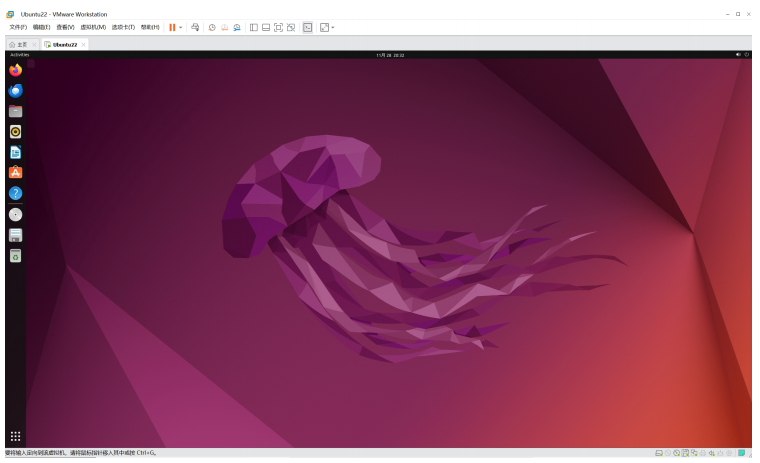Switch to Unity mode
This screenshot has width=760, height=463.
click(291, 28)
